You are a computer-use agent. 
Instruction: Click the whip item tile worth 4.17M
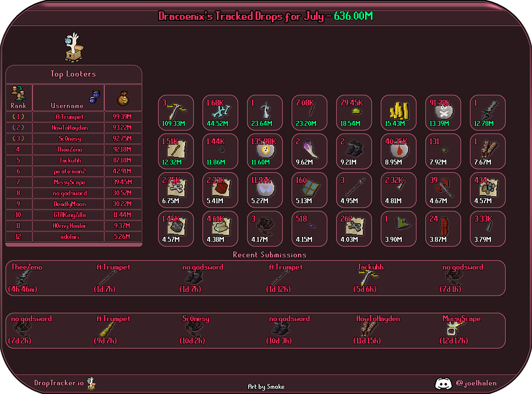pyautogui.click(x=265, y=228)
